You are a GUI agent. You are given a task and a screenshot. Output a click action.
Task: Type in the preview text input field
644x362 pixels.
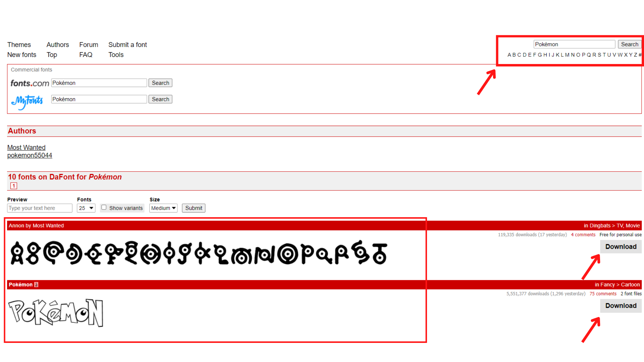click(x=39, y=208)
